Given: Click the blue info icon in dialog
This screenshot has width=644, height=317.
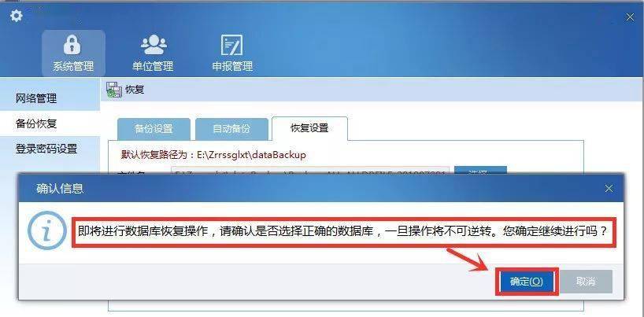Looking at the screenshot, I should coord(46,230).
